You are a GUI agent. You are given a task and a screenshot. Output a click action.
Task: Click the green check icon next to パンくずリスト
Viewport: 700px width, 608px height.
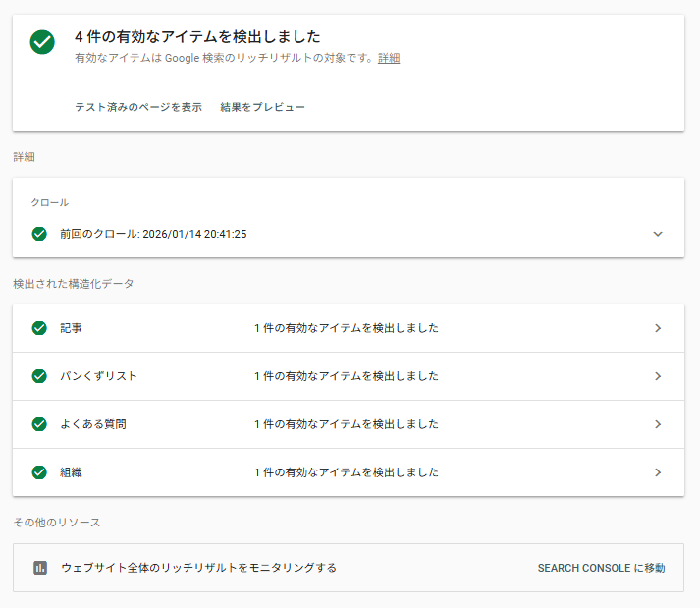(x=39, y=376)
